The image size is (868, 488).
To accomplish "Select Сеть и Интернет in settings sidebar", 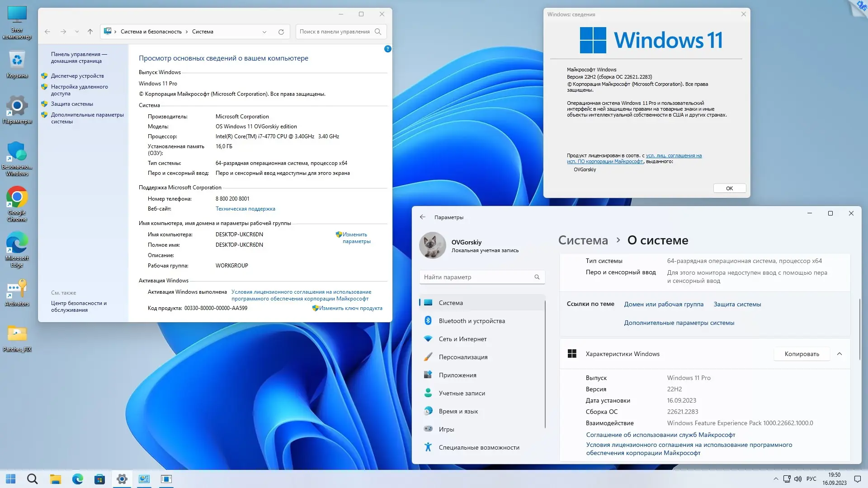I will click(462, 339).
